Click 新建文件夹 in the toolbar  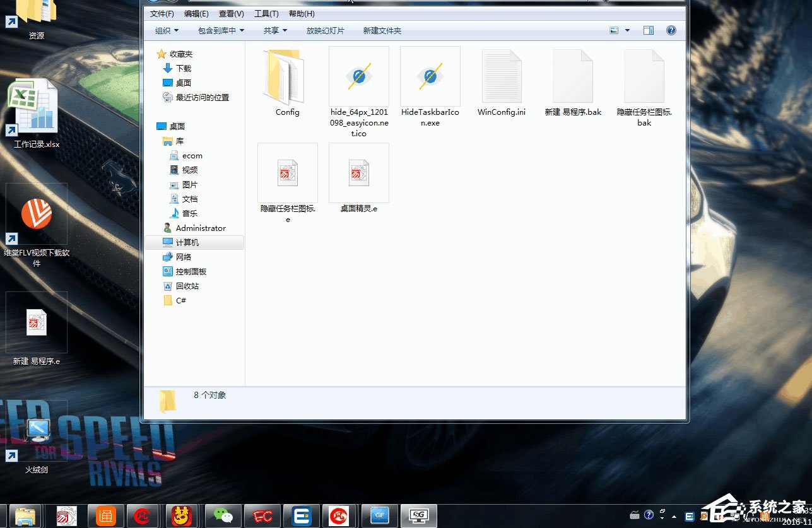click(381, 30)
